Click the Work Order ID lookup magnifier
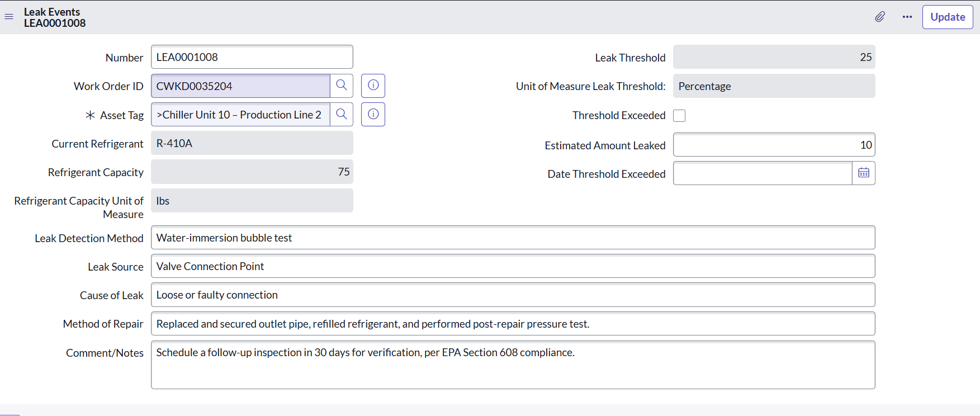This screenshot has height=416, width=980. pyautogui.click(x=342, y=86)
